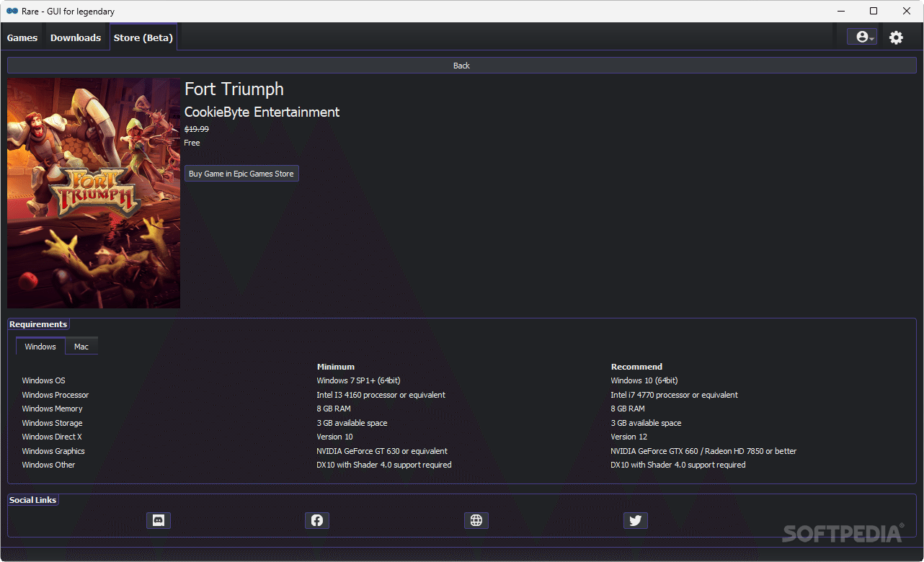Show Windows requirements tab
This screenshot has width=924, height=562.
pyautogui.click(x=40, y=347)
